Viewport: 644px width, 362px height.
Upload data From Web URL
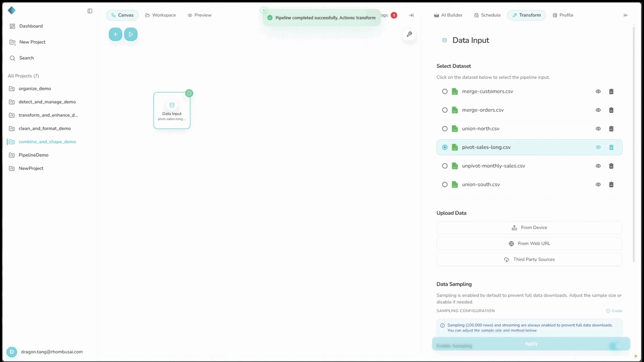pyautogui.click(x=529, y=244)
